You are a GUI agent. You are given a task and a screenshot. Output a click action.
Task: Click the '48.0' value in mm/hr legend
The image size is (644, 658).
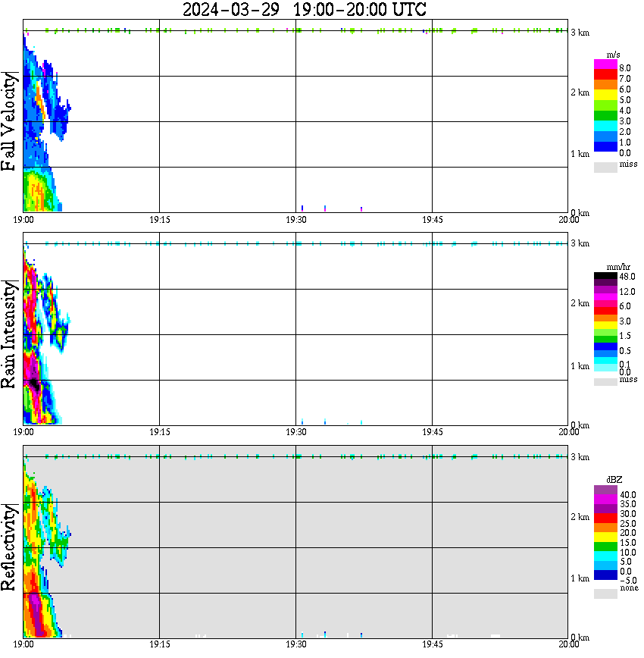click(x=627, y=277)
